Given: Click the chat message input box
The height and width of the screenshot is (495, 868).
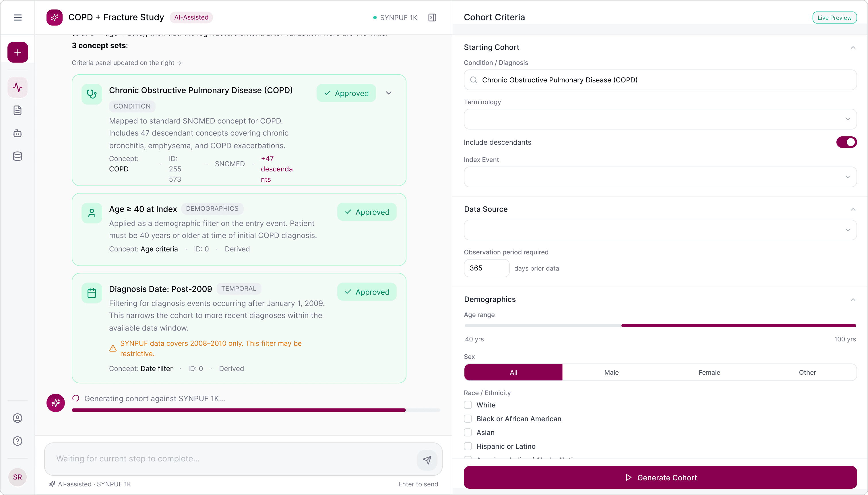Looking at the screenshot, I should tap(243, 459).
